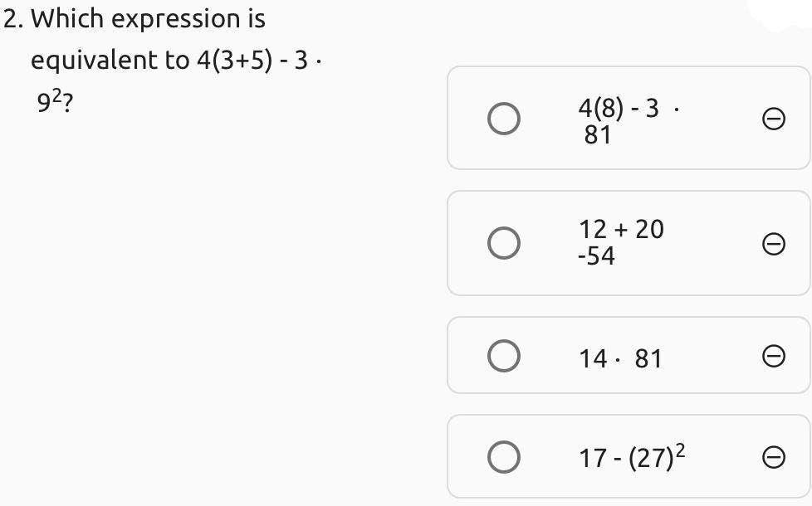Select the radio button for 4(8) - 3 · 81
Viewport: 812px width, 506px height.
click(x=504, y=119)
